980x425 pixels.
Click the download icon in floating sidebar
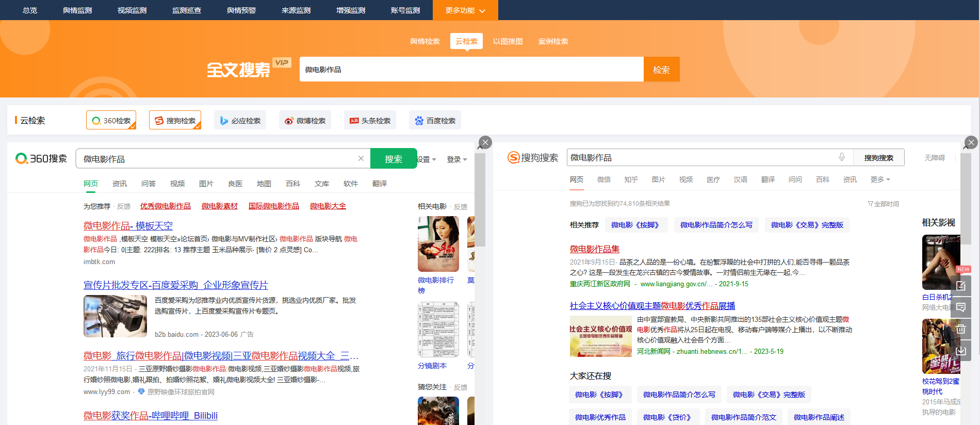pos(960,351)
